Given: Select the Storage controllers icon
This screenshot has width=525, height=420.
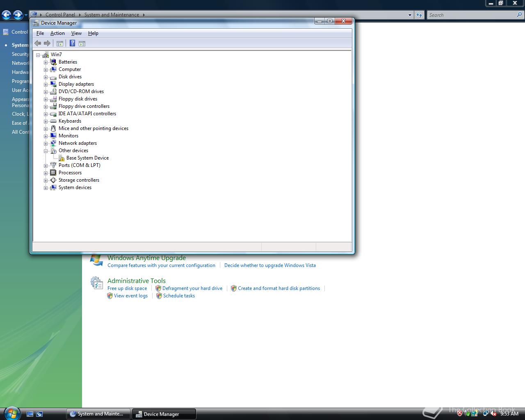Looking at the screenshot, I should pyautogui.click(x=53, y=180).
